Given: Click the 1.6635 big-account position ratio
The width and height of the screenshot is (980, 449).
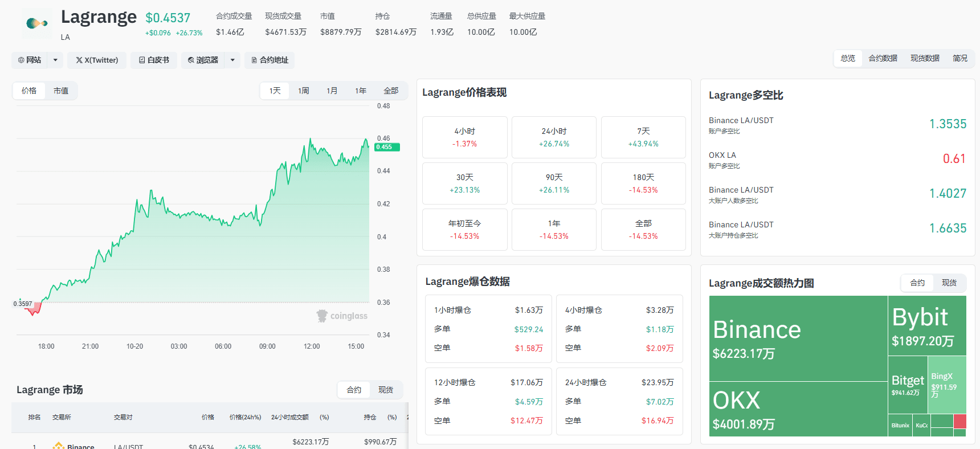Looking at the screenshot, I should coord(948,228).
